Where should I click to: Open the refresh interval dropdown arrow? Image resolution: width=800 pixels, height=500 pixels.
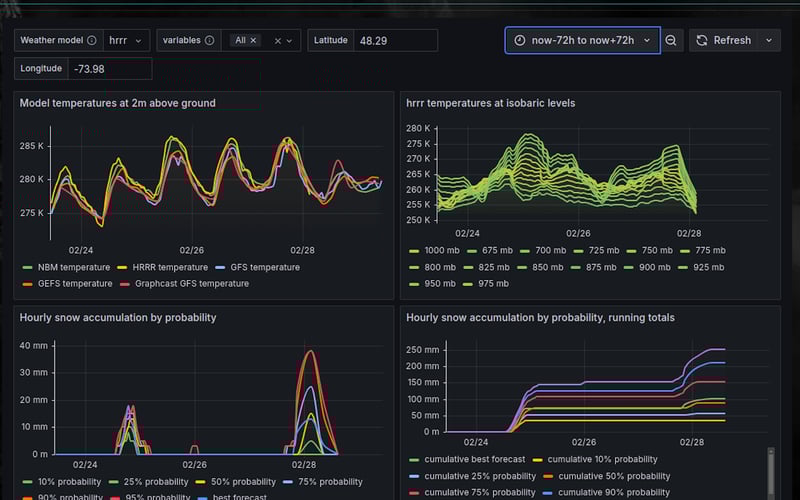[x=769, y=40]
